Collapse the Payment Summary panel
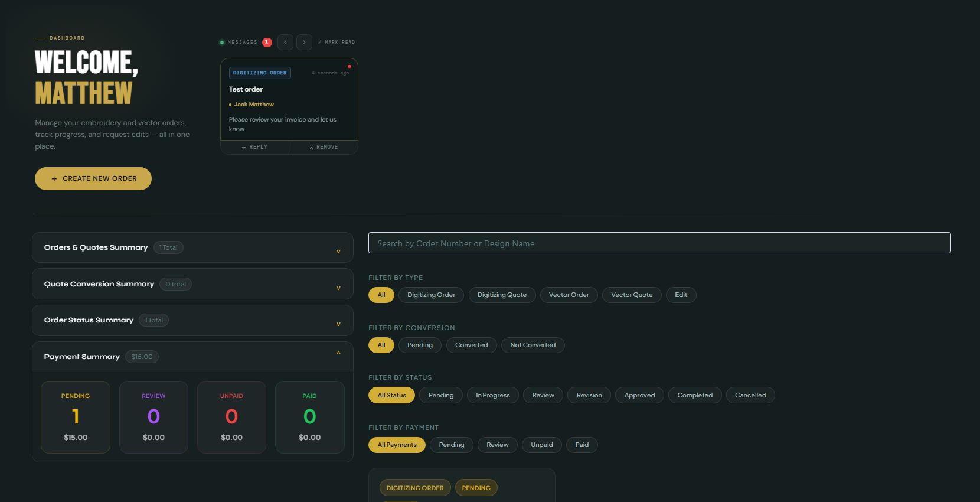 (338, 353)
